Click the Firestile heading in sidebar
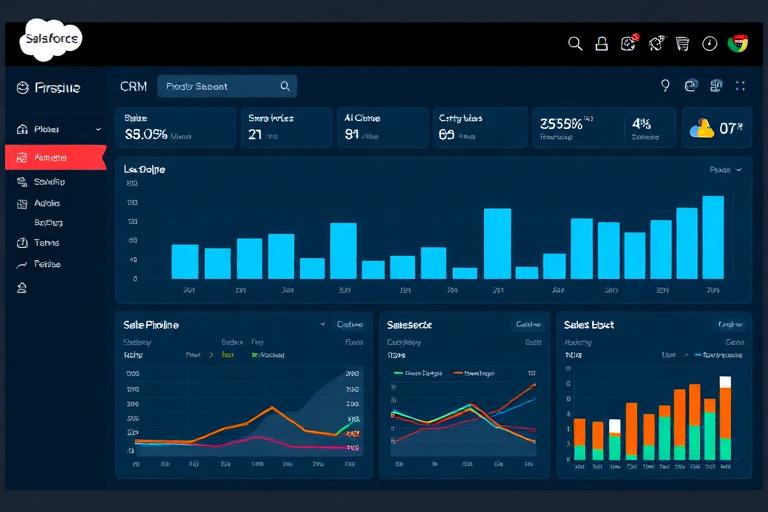Screen dimensions: 768x512 57,88
